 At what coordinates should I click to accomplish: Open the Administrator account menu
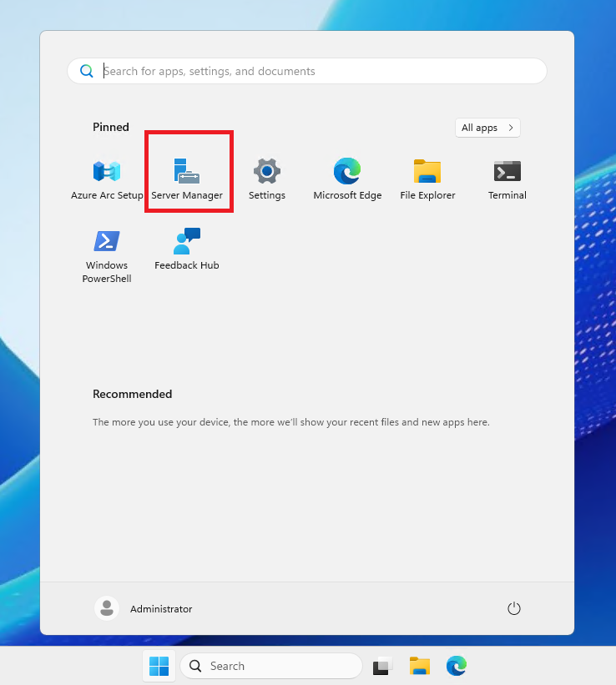point(144,608)
